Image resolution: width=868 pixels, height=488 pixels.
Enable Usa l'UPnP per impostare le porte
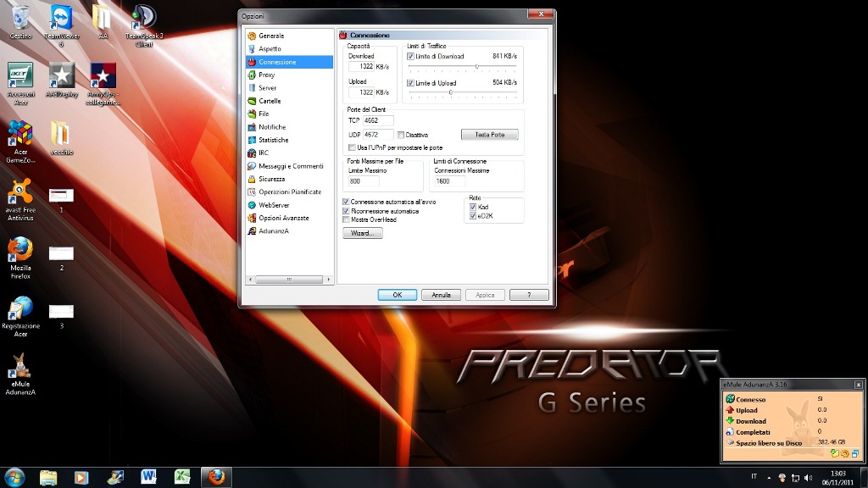pyautogui.click(x=352, y=147)
